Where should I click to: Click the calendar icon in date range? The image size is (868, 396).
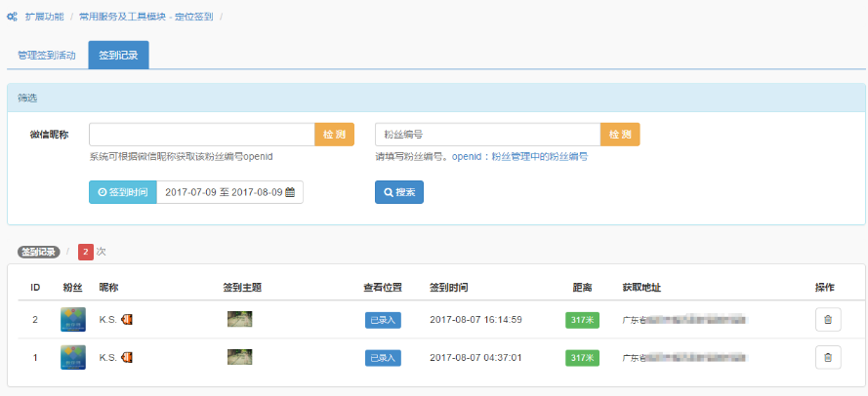click(290, 192)
